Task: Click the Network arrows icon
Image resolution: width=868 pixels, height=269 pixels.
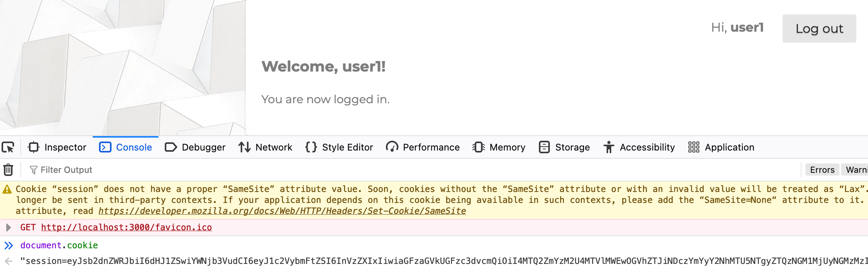Action: [244, 147]
